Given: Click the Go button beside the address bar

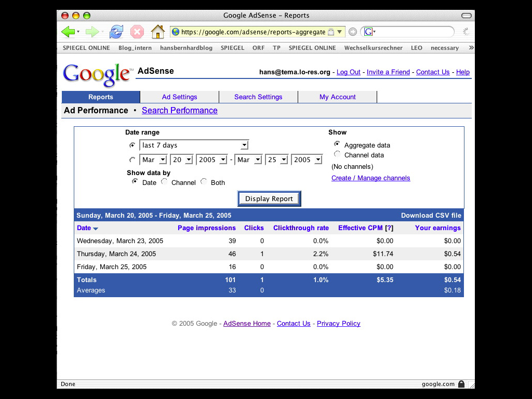Looking at the screenshot, I should coord(353,32).
